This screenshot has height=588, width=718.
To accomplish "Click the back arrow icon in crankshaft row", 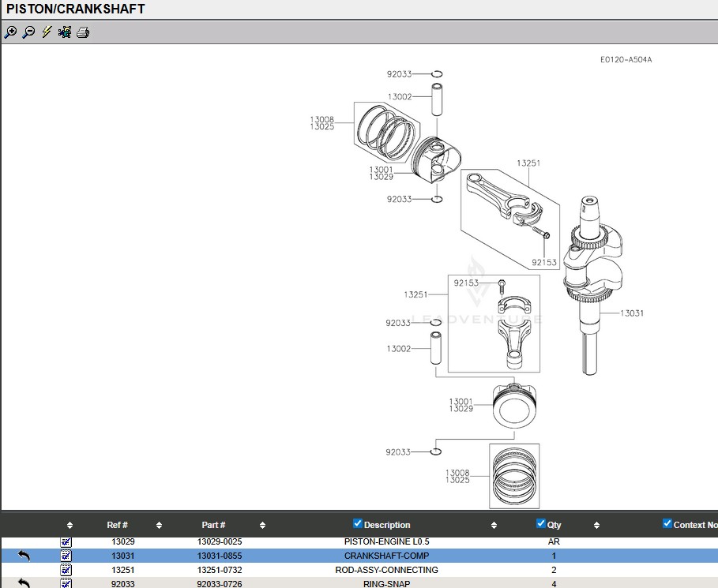I will tap(24, 556).
